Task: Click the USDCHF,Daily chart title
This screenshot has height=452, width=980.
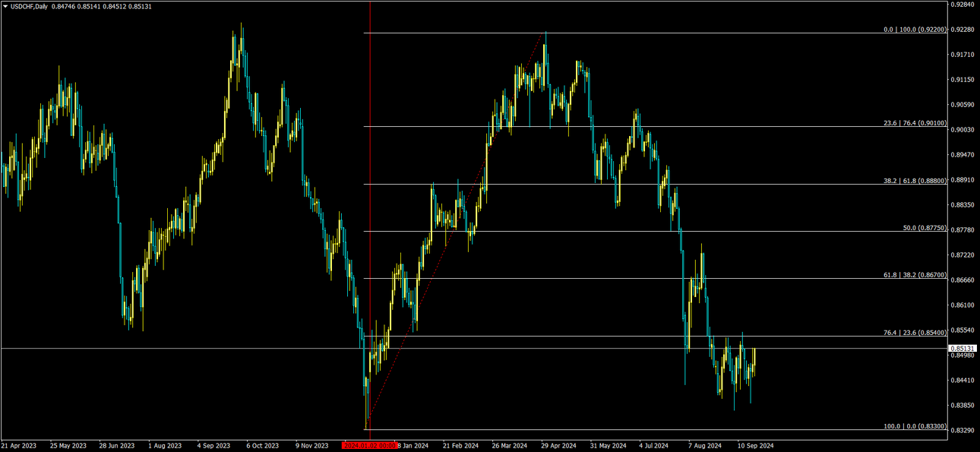Action: pyautogui.click(x=30, y=6)
